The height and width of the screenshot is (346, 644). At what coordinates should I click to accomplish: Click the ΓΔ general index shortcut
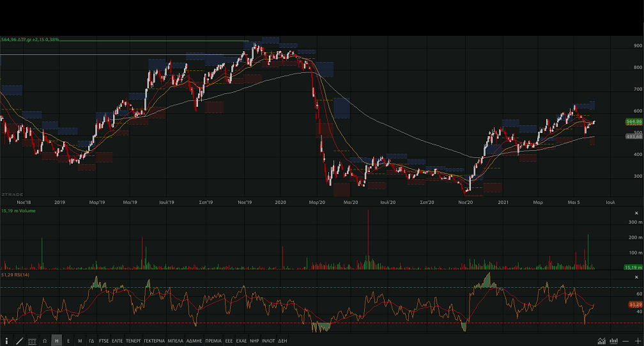pos(91,341)
